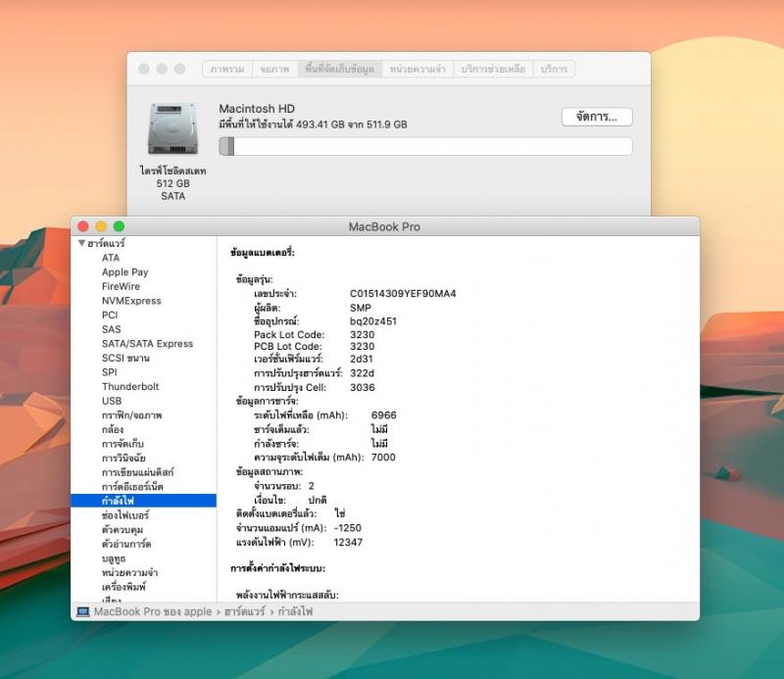
Task: Open the ภาพรวม tab in About window
Action: [227, 69]
